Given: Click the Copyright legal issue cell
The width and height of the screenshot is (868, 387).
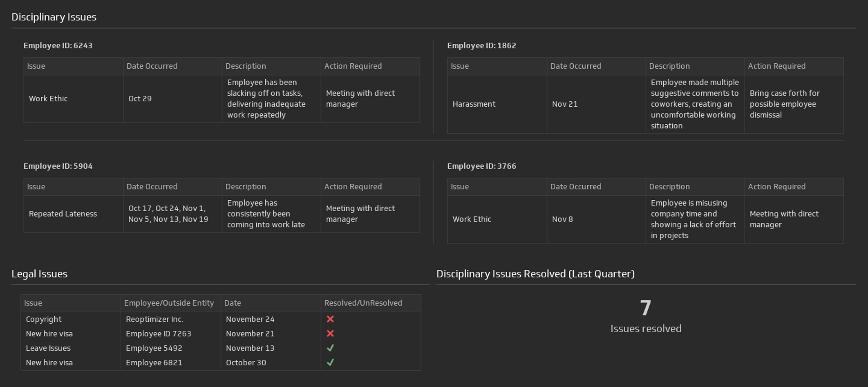Looking at the screenshot, I should 71,319.
